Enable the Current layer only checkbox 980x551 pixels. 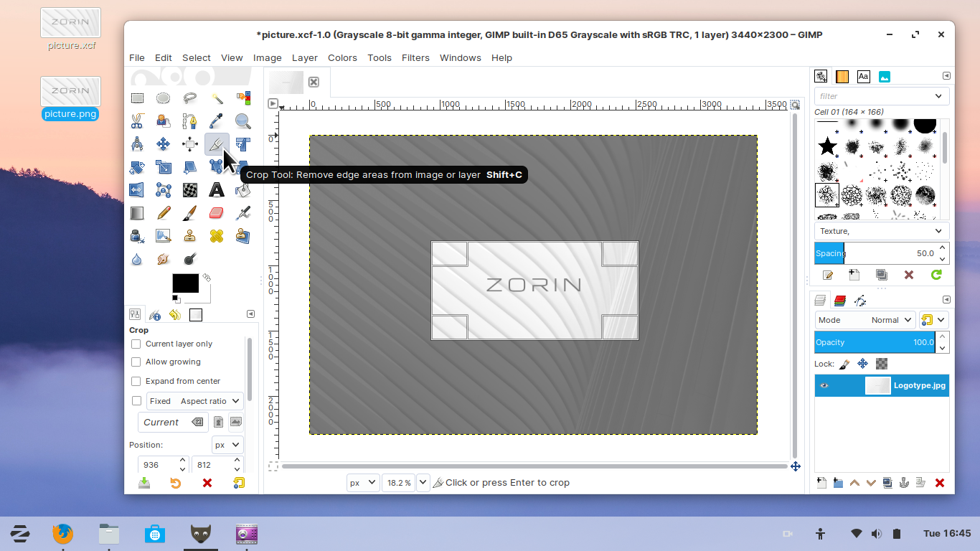(x=136, y=344)
